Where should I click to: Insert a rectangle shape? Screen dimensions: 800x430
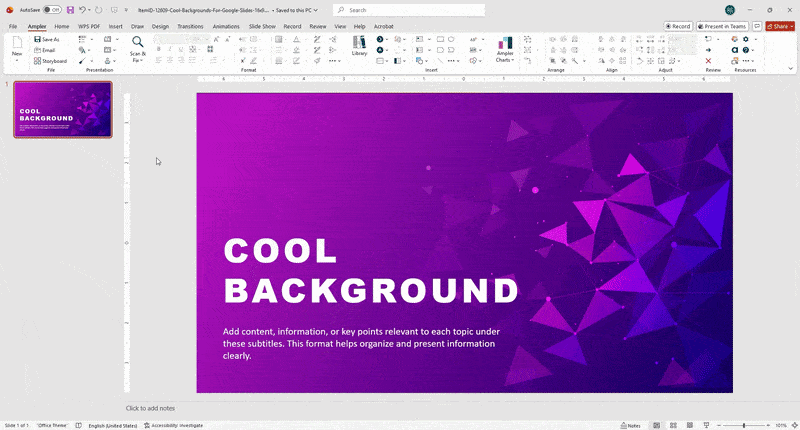440,39
